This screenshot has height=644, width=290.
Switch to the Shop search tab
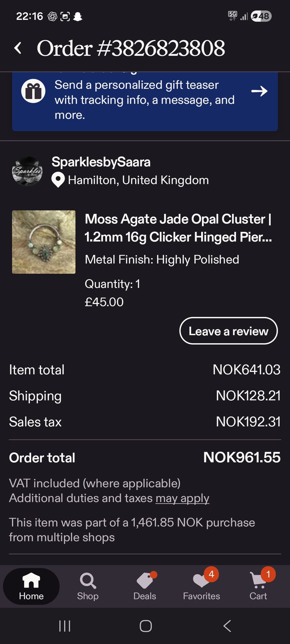coord(88,586)
